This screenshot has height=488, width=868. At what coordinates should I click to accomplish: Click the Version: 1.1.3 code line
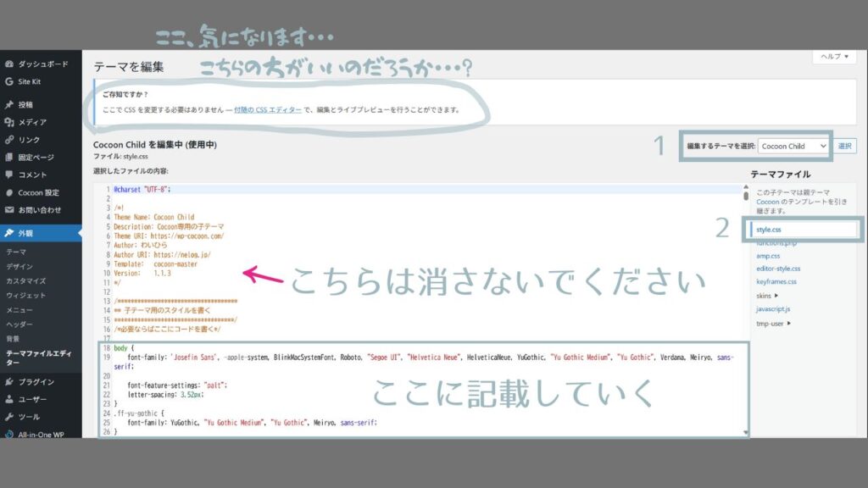click(142, 274)
